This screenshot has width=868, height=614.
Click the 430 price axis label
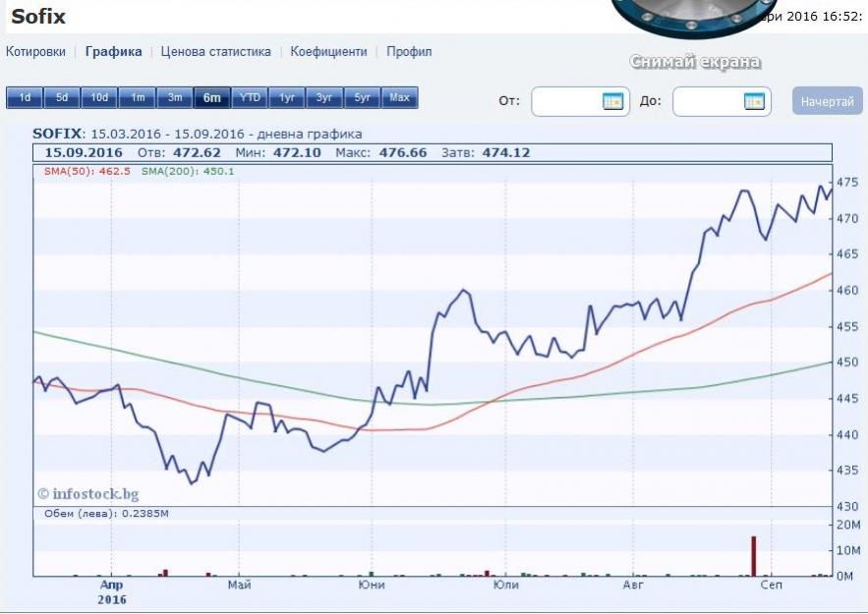[x=847, y=506]
